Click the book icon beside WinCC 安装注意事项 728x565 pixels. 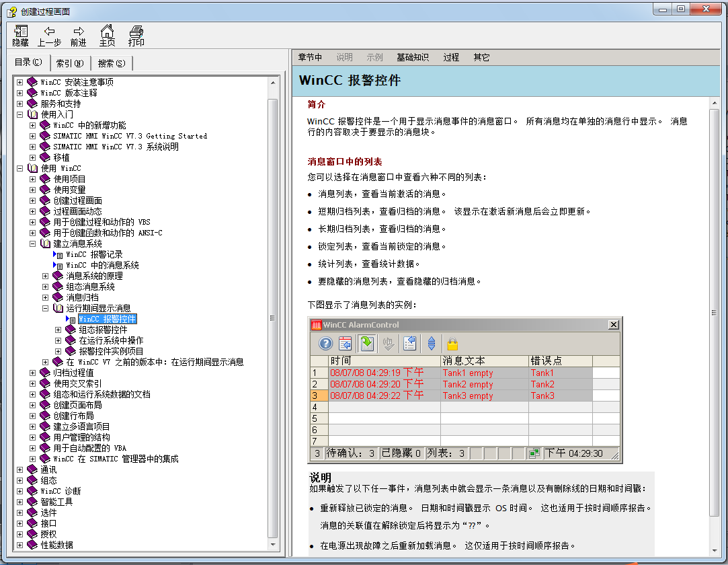32,82
